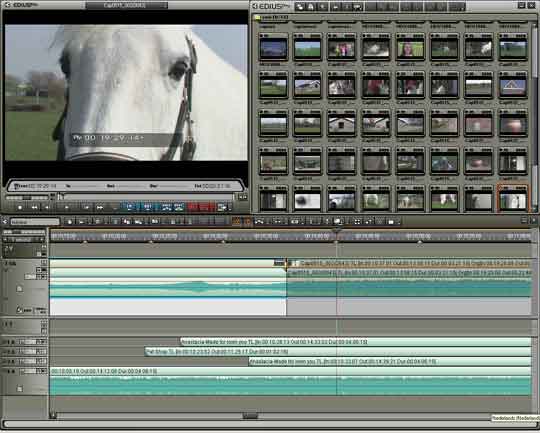
Task: Stop playback in the player
Action: coord(20,207)
